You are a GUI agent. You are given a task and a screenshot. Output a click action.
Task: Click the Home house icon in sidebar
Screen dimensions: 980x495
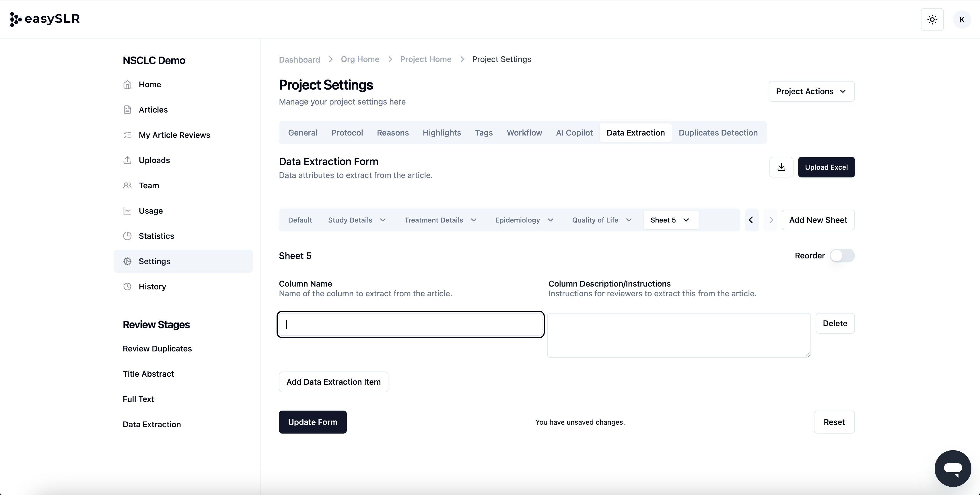(127, 84)
